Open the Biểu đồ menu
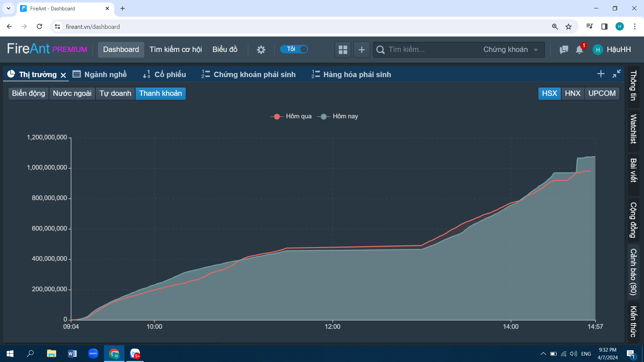 (x=225, y=50)
